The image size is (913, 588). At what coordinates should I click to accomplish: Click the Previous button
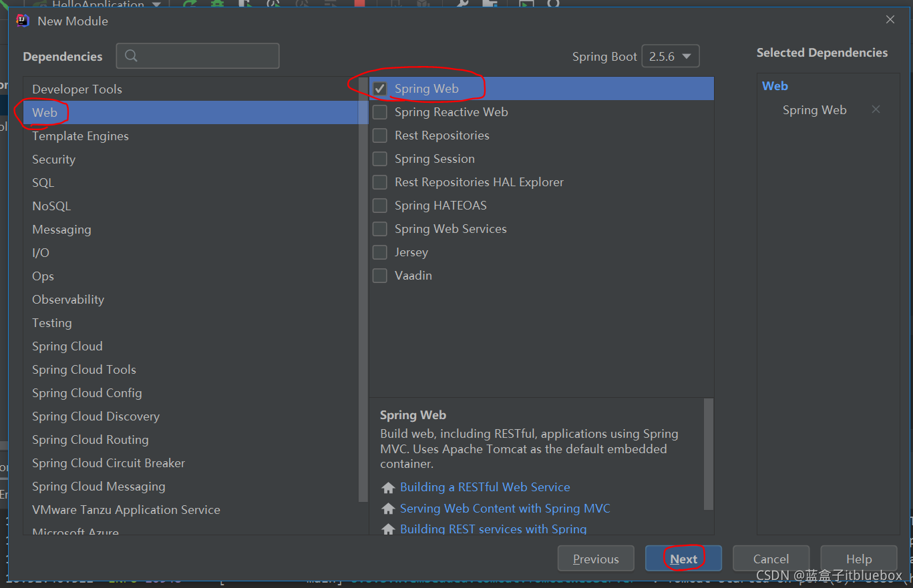tap(596, 559)
